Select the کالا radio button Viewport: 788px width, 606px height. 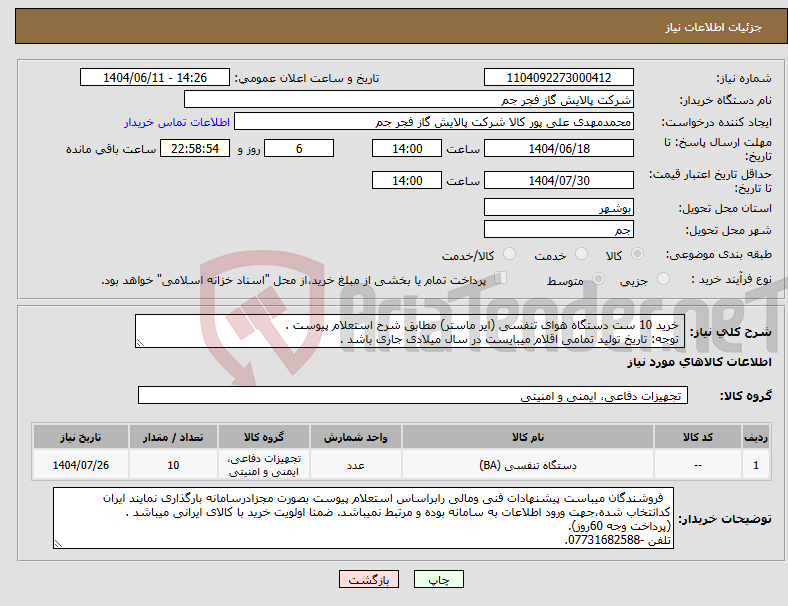coord(637,254)
